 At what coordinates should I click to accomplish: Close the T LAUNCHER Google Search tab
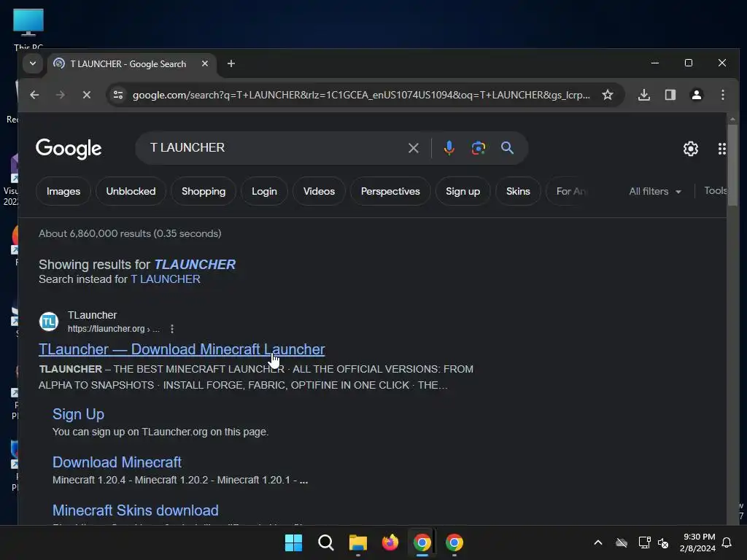pos(205,63)
